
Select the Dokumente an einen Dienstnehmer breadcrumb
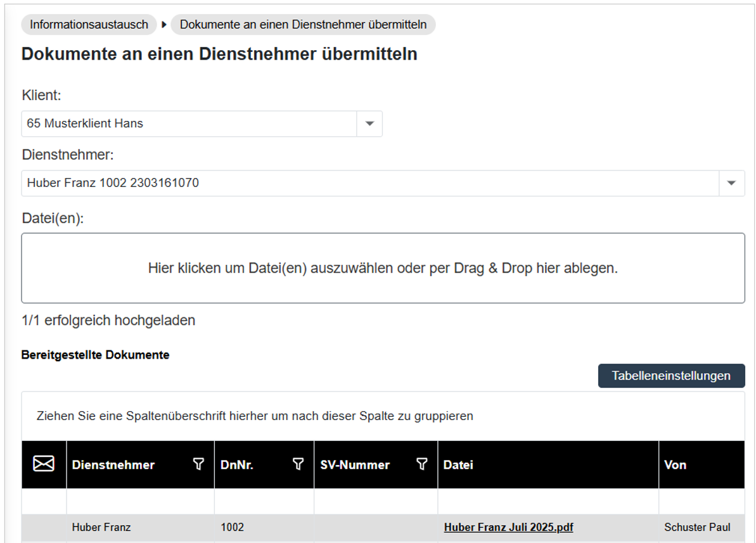(x=303, y=25)
